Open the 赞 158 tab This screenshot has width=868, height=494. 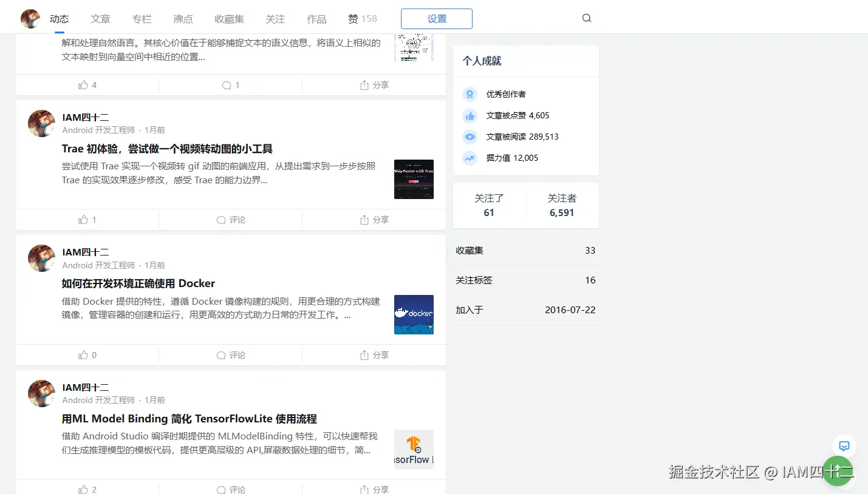tap(363, 19)
